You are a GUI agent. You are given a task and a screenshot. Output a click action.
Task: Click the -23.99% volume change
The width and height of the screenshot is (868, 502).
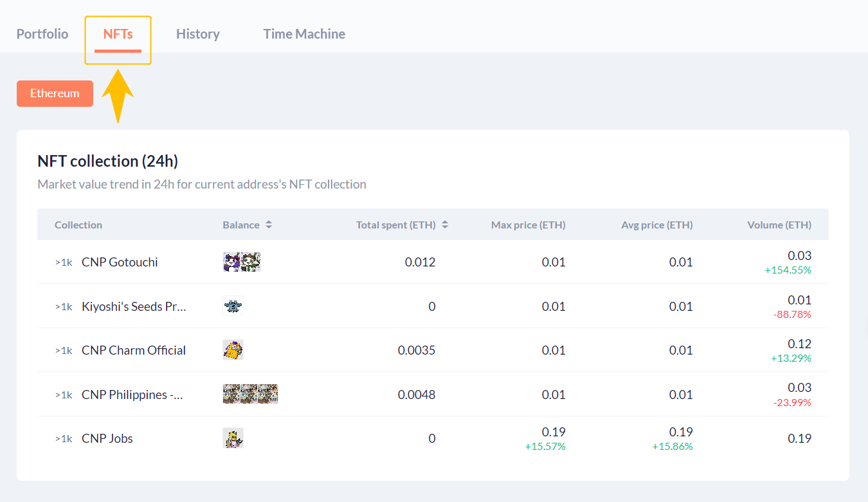(x=792, y=403)
